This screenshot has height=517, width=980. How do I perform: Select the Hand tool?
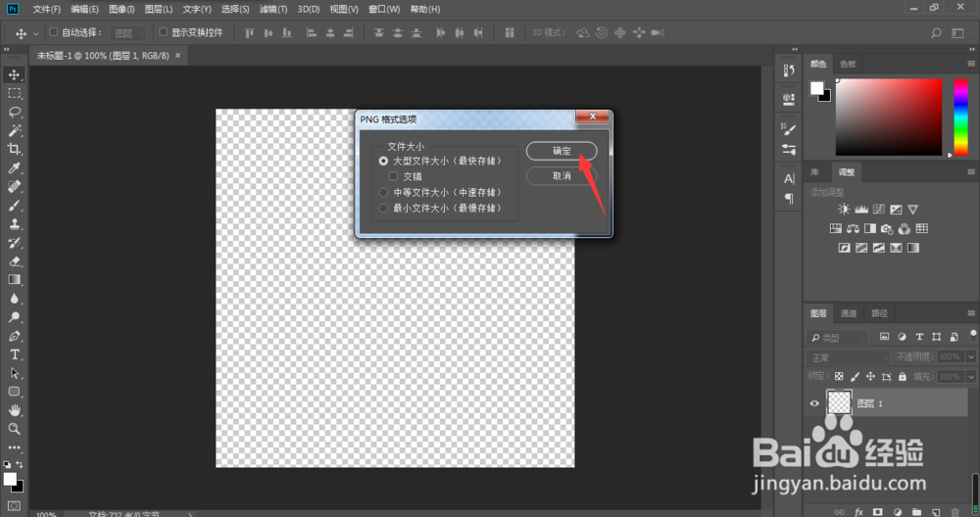pyautogui.click(x=14, y=410)
